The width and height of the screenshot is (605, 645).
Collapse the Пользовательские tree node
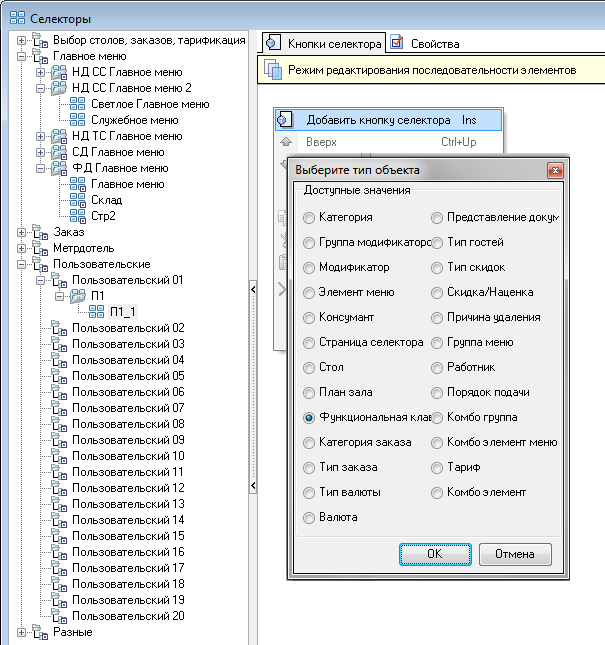click(22, 264)
